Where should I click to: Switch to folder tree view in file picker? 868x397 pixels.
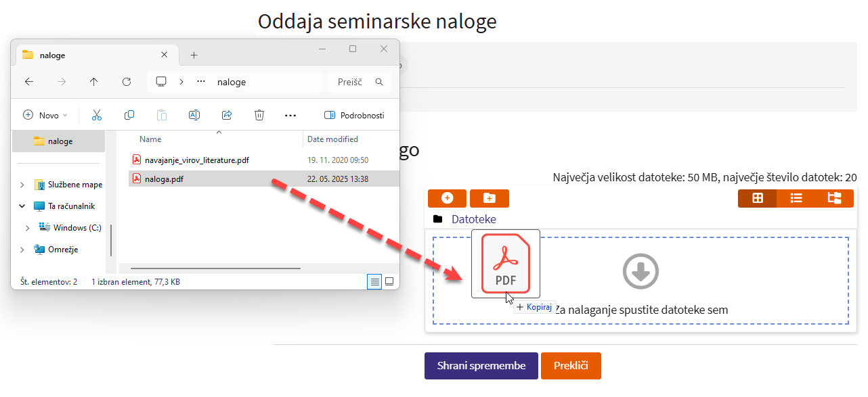[834, 198]
